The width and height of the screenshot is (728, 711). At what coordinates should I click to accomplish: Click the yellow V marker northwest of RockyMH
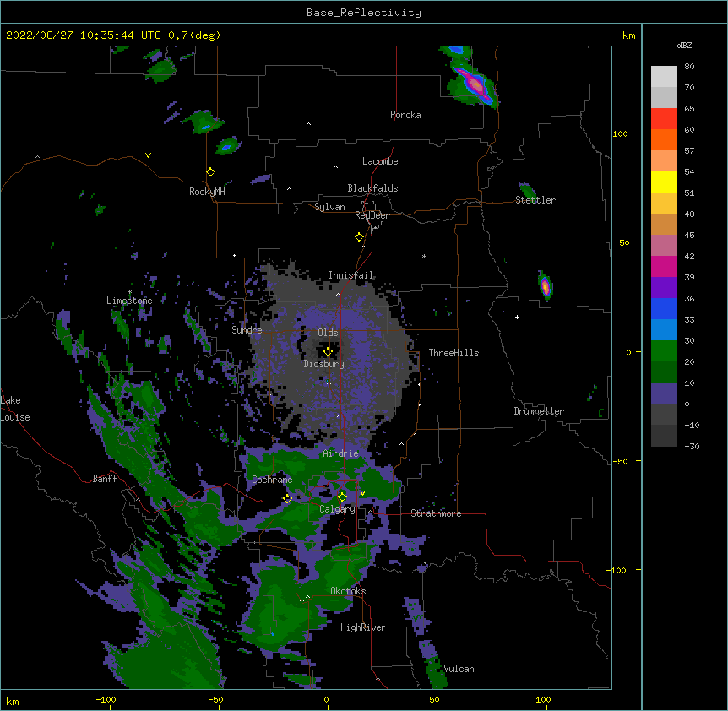click(148, 155)
